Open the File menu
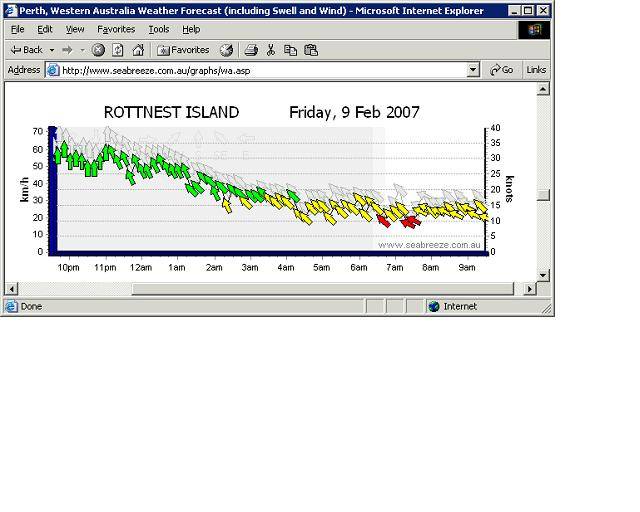The image size is (640, 512). coord(18,30)
